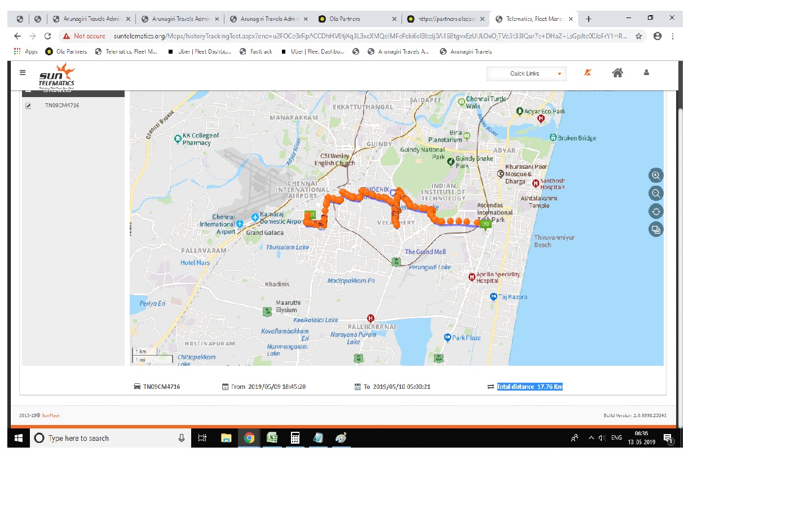Switch map layers with the layers icon
Viewport: 812px width, 508px height.
click(656, 230)
